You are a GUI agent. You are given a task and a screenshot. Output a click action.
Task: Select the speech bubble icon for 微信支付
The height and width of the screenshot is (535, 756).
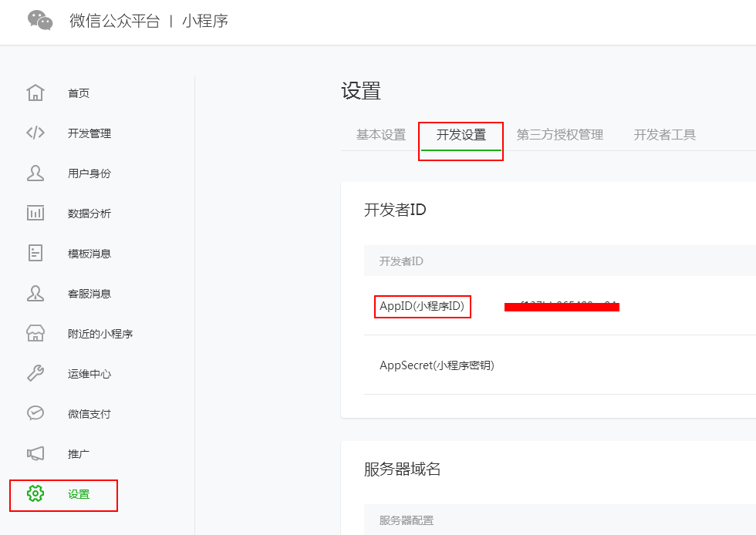[x=35, y=414]
